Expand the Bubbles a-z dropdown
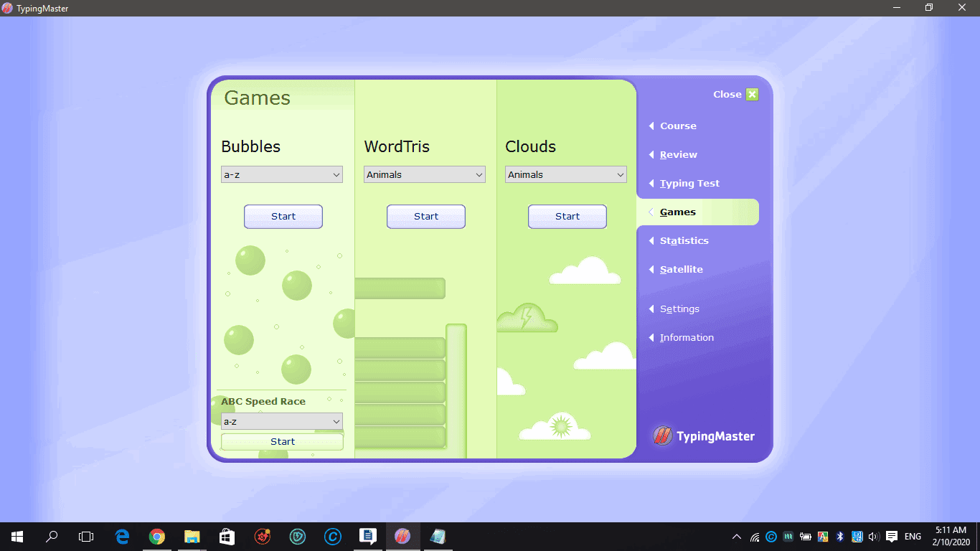The image size is (980, 551). [x=282, y=174]
